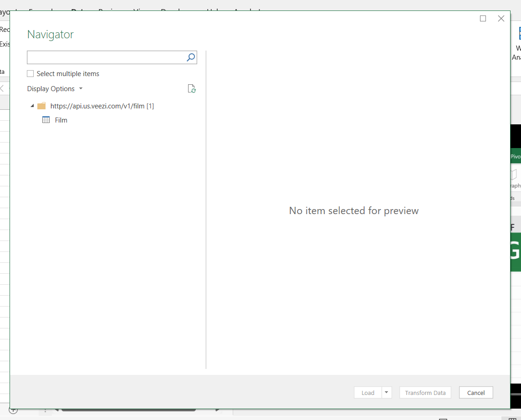
Task: Click the horizontal worksheet scrollbar
Action: pyautogui.click(x=129, y=410)
